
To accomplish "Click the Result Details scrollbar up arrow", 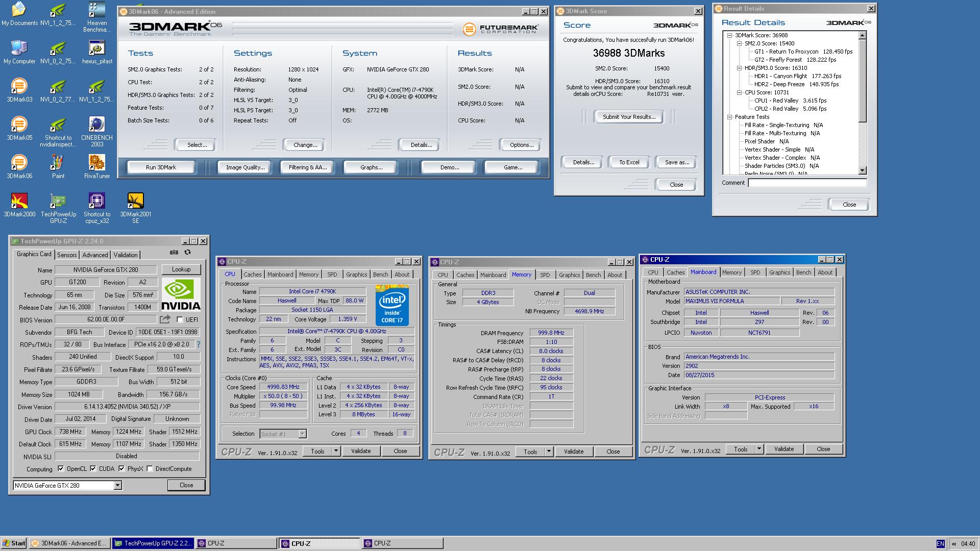I will 863,35.
